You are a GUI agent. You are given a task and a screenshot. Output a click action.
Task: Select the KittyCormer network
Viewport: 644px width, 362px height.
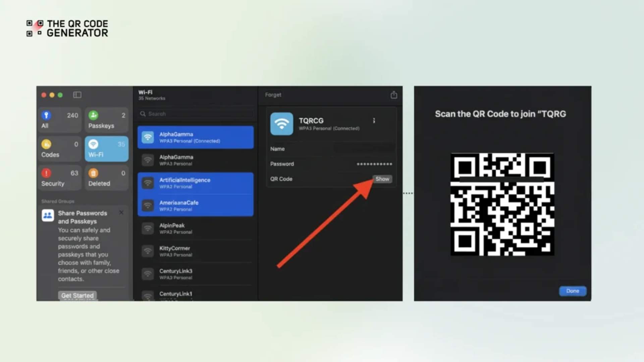pyautogui.click(x=196, y=251)
